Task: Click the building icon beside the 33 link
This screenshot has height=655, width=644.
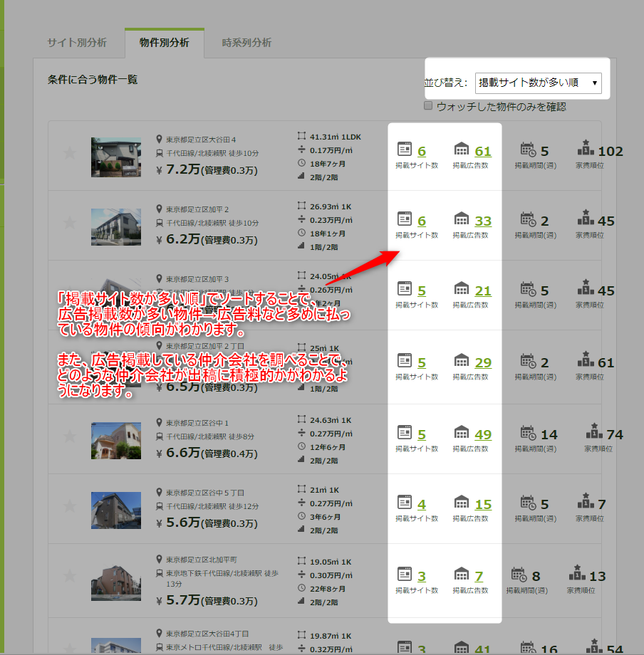Action: (462, 219)
